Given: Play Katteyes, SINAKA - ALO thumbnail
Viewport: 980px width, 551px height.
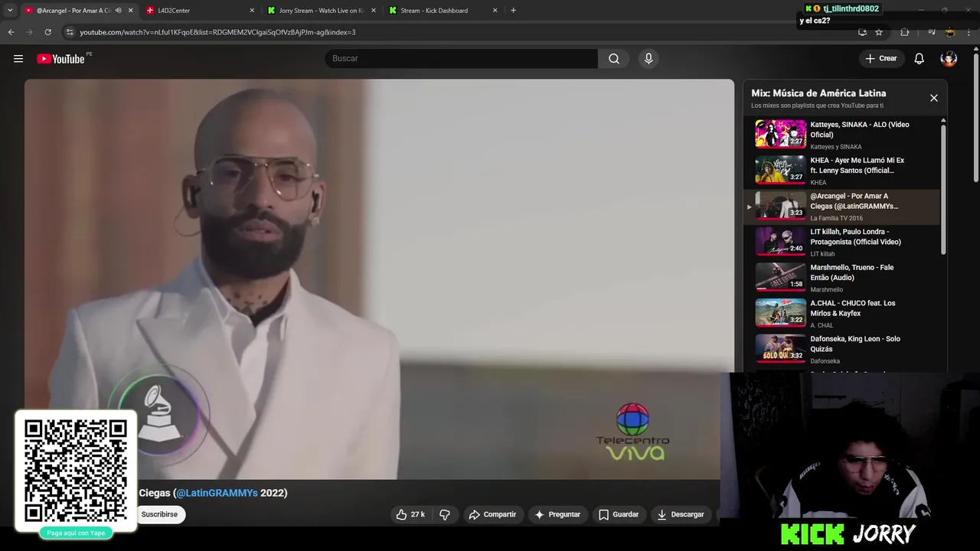Looking at the screenshot, I should [x=780, y=133].
